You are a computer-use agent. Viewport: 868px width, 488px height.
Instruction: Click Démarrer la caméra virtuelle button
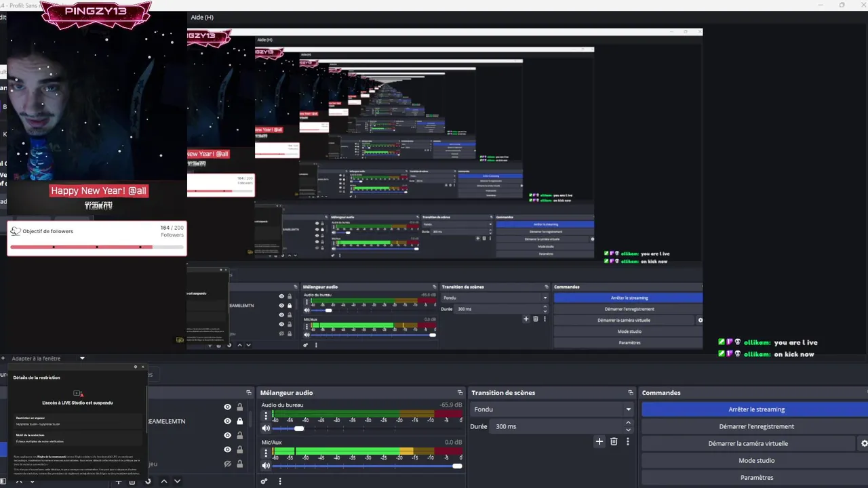tap(748, 443)
